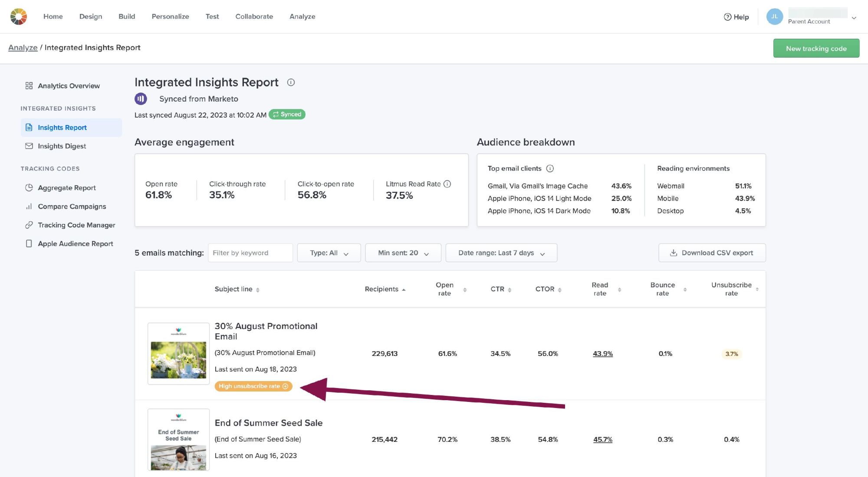Click the New tracking code button
Screen dimensions: 868x477
coord(816,48)
